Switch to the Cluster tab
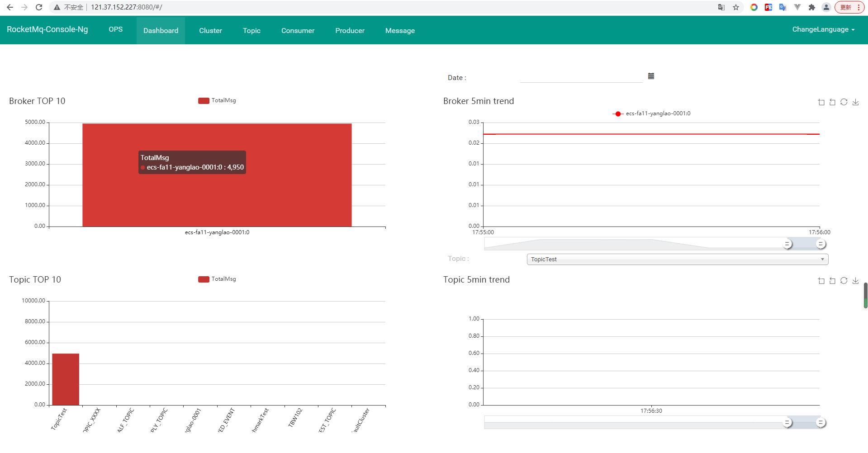 click(211, 31)
